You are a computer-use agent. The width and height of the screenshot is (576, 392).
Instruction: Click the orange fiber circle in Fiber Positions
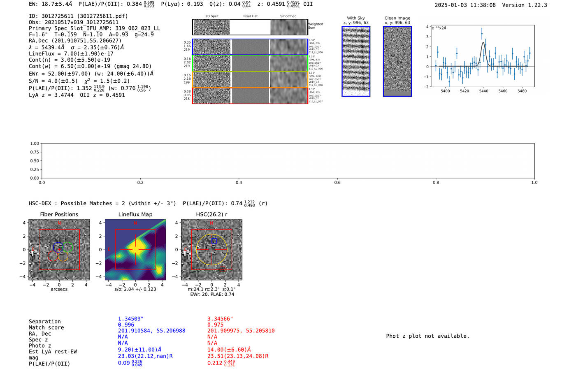(63, 256)
